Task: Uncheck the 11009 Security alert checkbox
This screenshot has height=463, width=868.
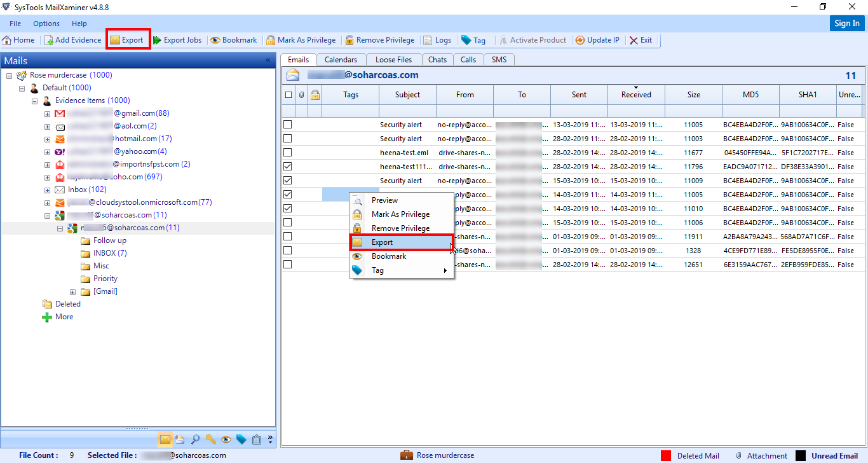Action: pyautogui.click(x=288, y=181)
